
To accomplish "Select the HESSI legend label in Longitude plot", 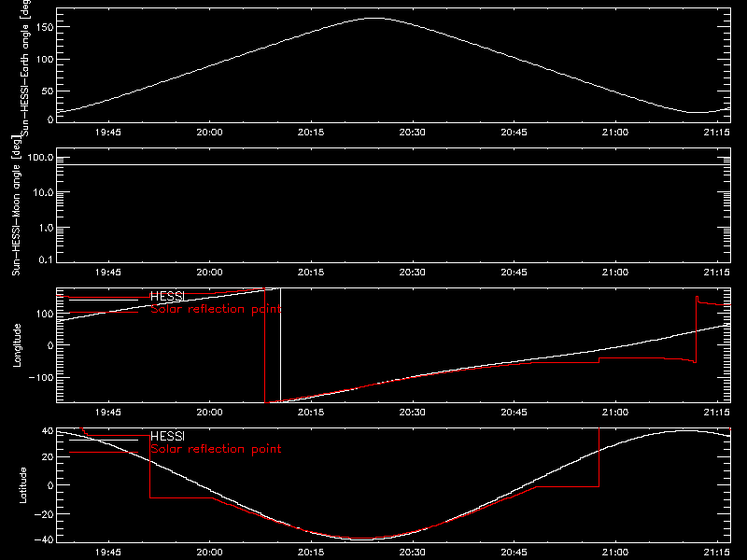I will pyautogui.click(x=167, y=296).
